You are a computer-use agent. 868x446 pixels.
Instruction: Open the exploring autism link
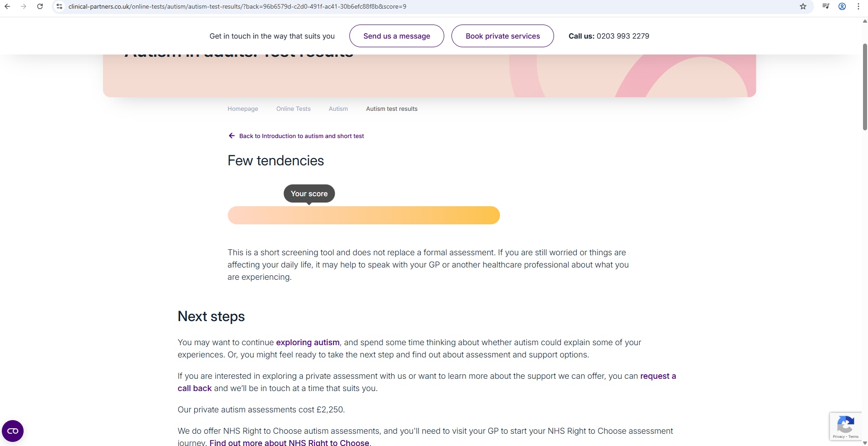pyautogui.click(x=308, y=342)
